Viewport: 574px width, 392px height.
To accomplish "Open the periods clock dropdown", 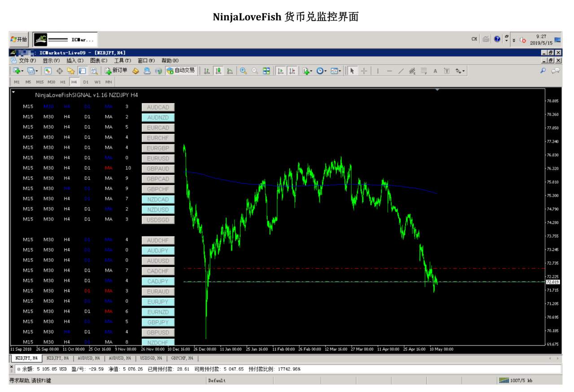I will point(326,71).
